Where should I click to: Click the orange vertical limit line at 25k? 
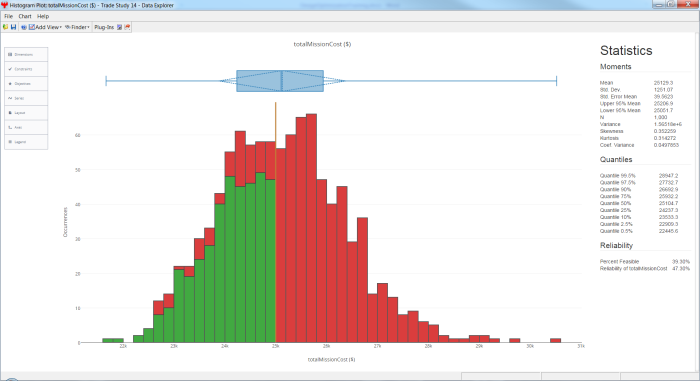pos(275,222)
